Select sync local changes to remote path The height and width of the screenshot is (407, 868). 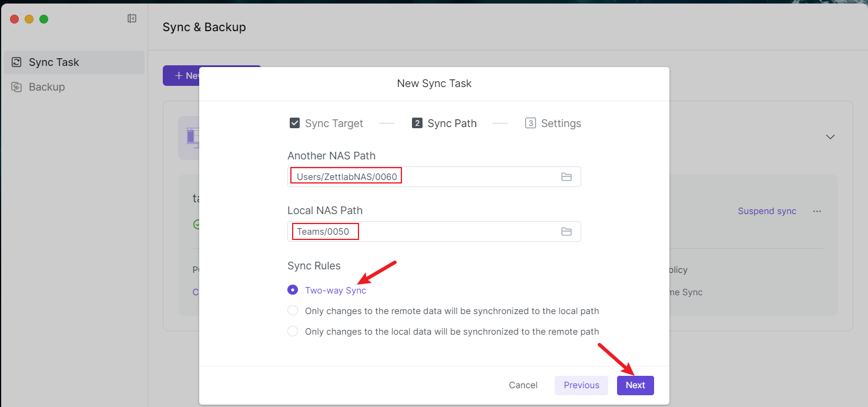(x=293, y=331)
